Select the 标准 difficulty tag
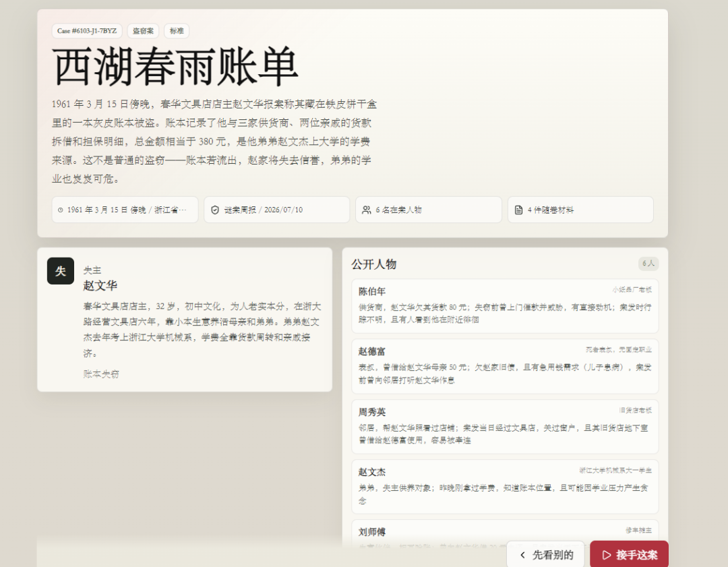The width and height of the screenshot is (728, 567). [177, 30]
